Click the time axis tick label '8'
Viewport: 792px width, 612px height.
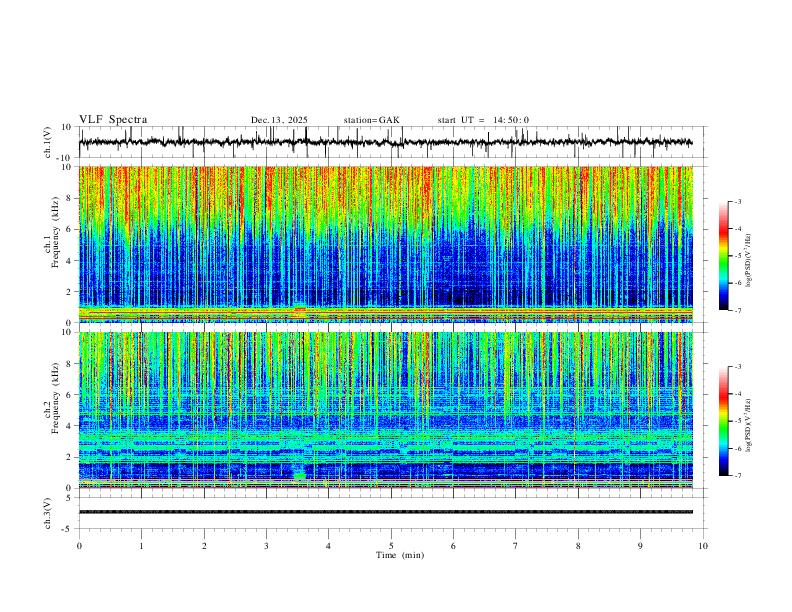[x=578, y=546]
